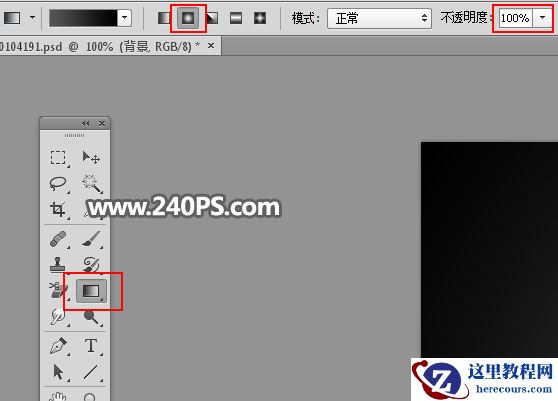
Task: Select the Healing Brush bandage tool
Action: coord(58,239)
